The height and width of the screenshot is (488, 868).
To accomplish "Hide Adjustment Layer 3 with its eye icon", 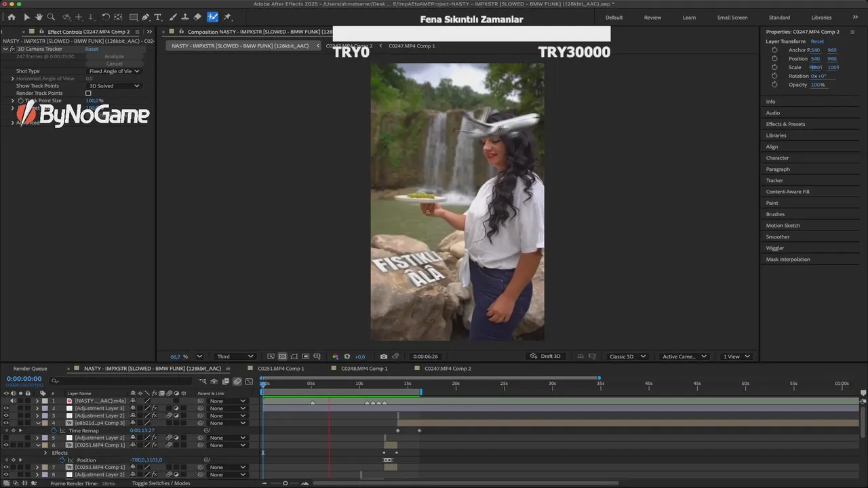I will tap(6, 409).
